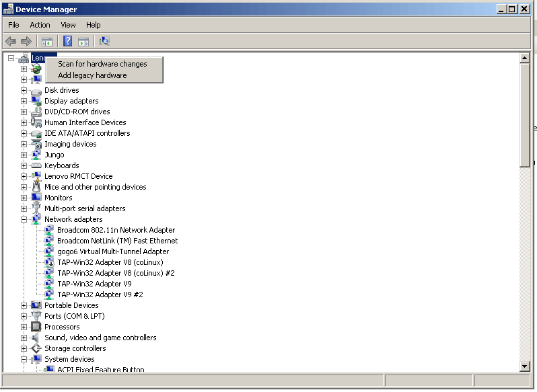
Task: Collapse the Network adapters category
Action: [24, 219]
